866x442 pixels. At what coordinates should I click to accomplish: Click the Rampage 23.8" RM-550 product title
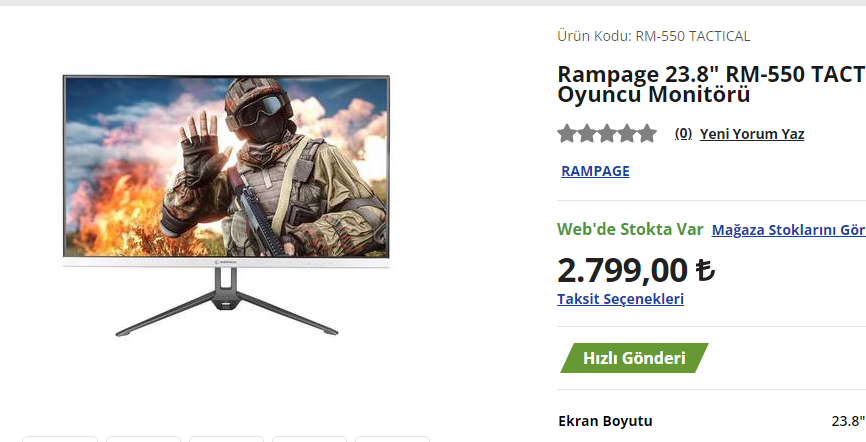(711, 84)
